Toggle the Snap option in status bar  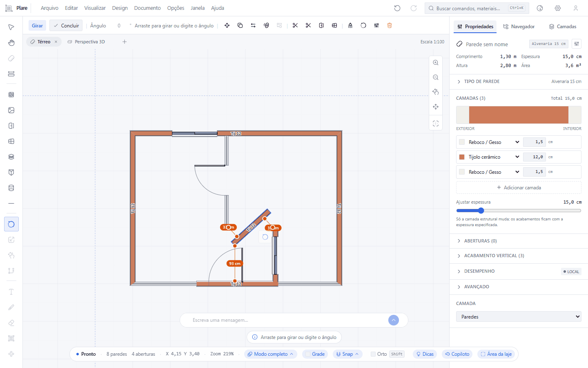point(347,354)
